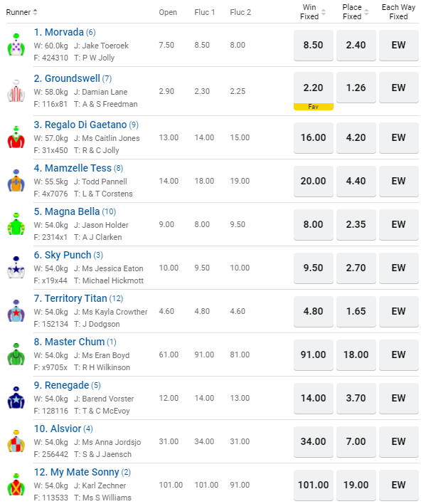The height and width of the screenshot is (504, 426).
Task: Click Regalo Di Gaetano's red silks icon
Action: click(x=16, y=137)
